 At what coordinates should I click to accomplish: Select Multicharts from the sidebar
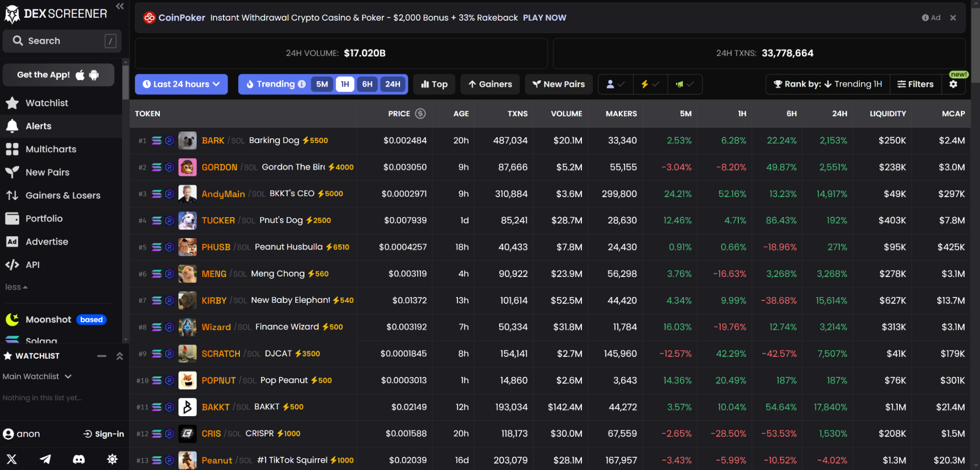pyautogui.click(x=50, y=149)
